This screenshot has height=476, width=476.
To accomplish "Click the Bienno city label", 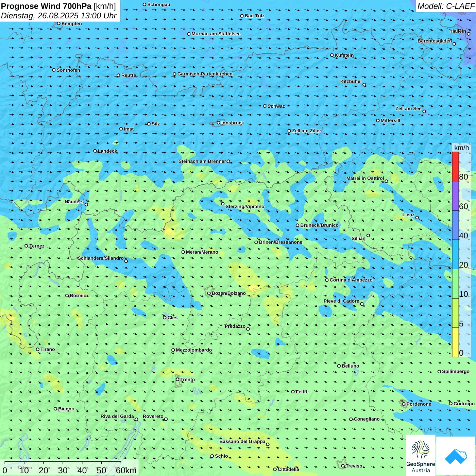I will [66, 409].
